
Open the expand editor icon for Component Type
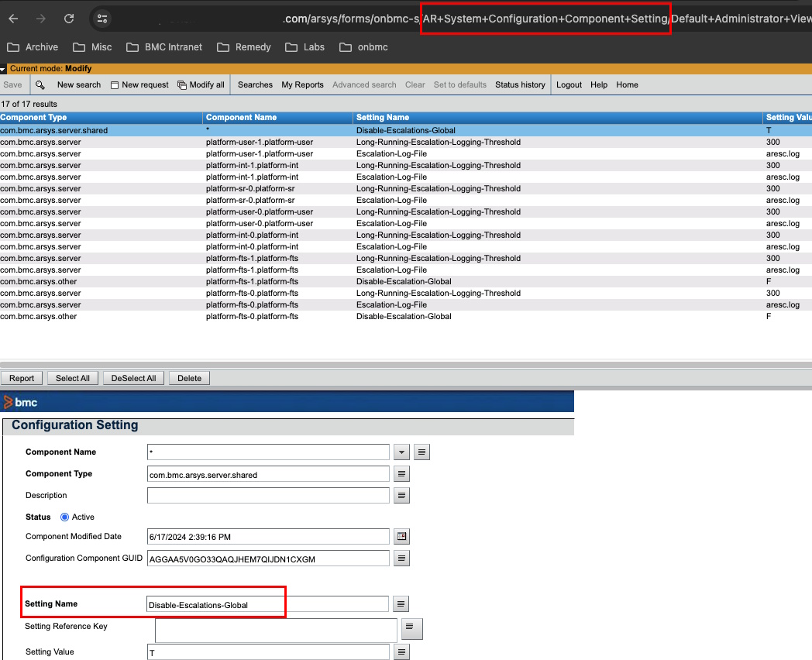pos(401,473)
